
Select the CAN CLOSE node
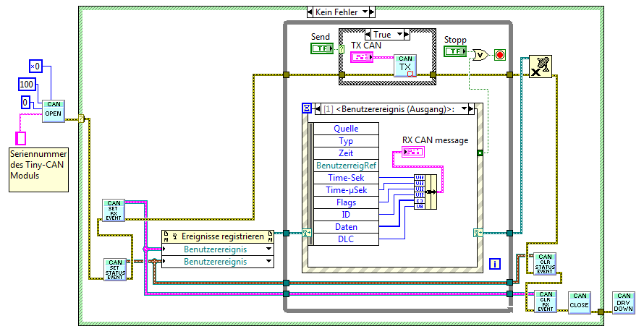click(580, 302)
